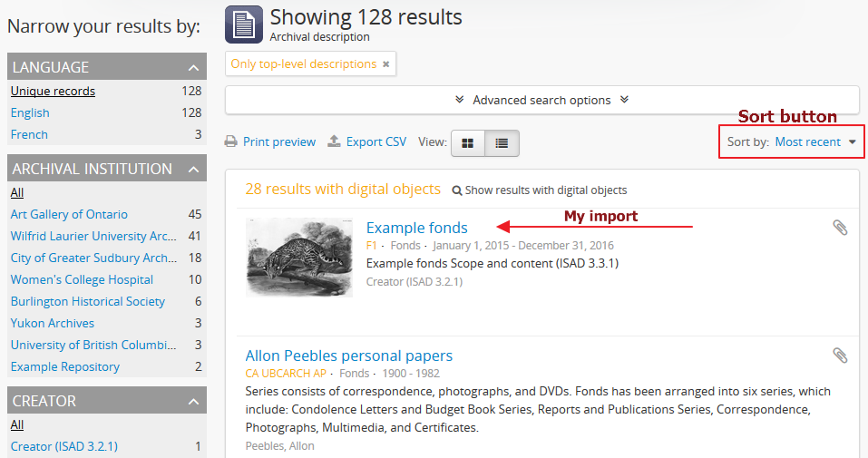This screenshot has width=868, height=458.
Task: Click the Export CSV upload icon
Action: 334,141
